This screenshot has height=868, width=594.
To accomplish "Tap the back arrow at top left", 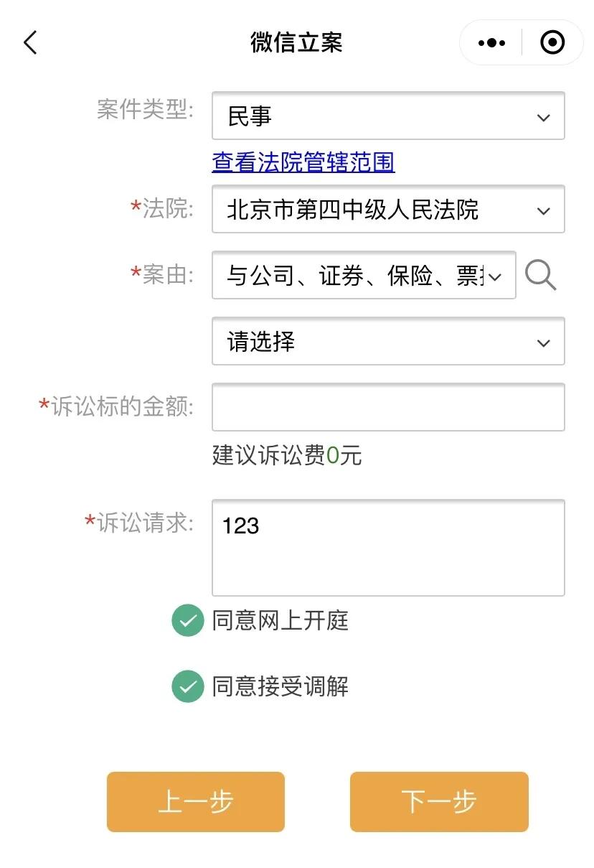I will click(x=30, y=42).
